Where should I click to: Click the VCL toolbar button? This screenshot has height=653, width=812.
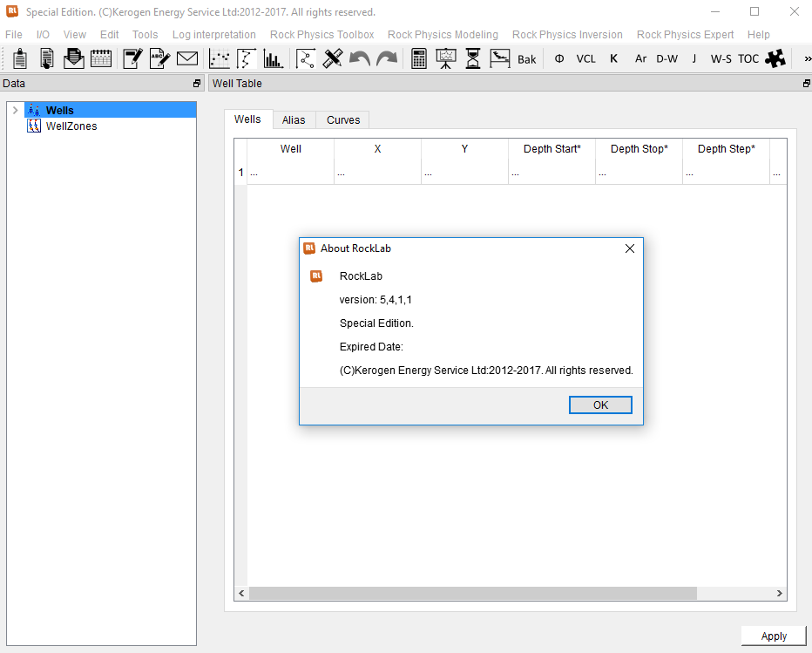(585, 58)
